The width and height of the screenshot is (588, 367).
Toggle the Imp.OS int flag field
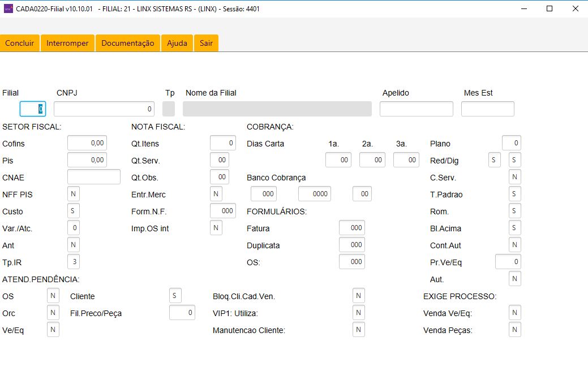tap(216, 227)
